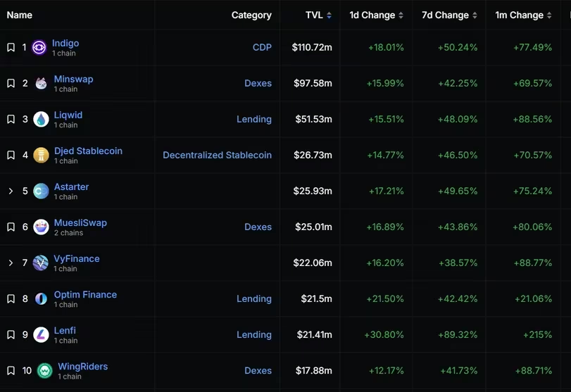Select the $110.72m TVL value
Image resolution: width=571 pixels, height=392 pixels.
[x=312, y=47]
